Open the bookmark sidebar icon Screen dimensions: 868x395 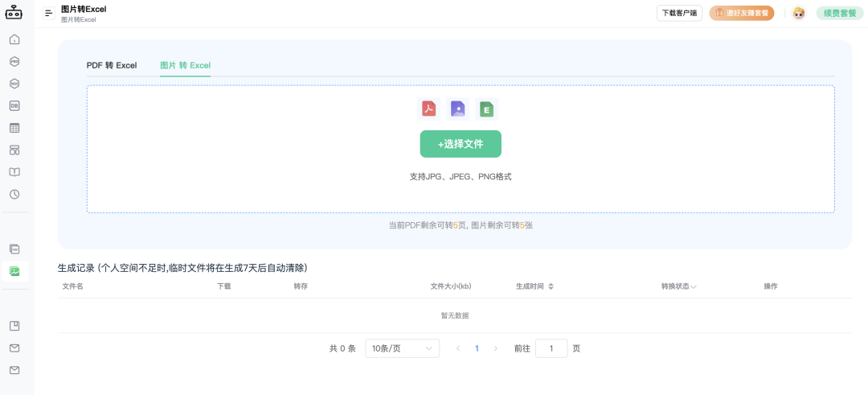pos(14,326)
